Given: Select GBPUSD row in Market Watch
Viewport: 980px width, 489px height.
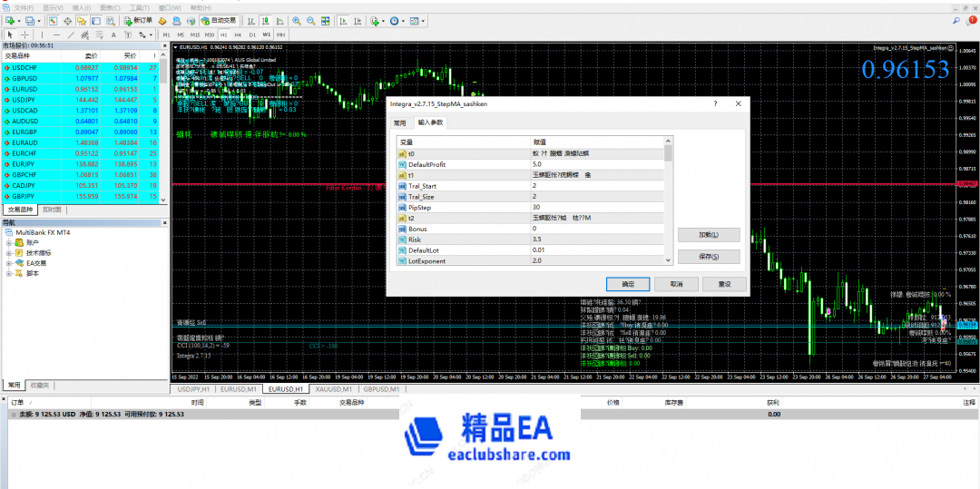Looking at the screenshot, I should [x=80, y=78].
